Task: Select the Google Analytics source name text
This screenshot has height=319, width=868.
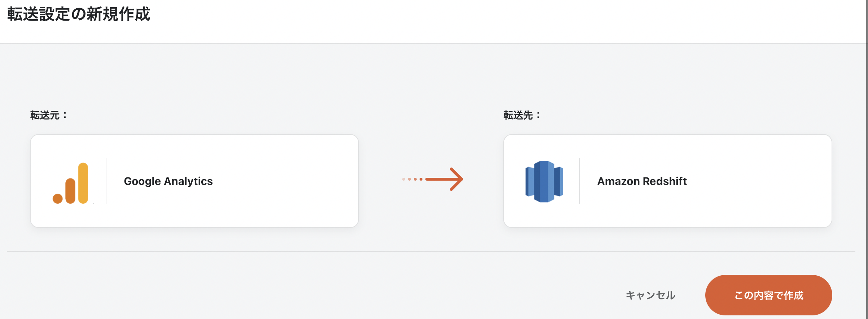Action: point(168,181)
